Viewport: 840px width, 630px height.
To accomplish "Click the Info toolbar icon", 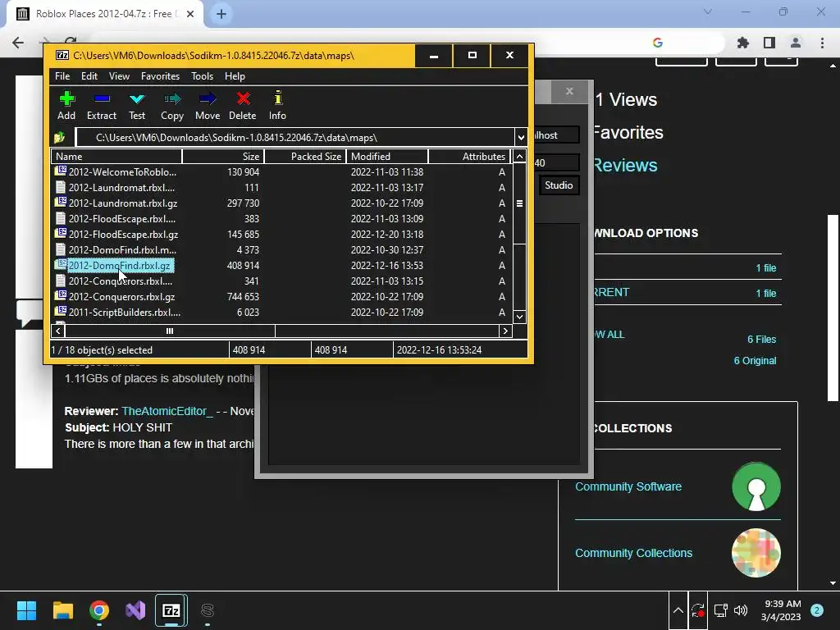I will click(277, 106).
